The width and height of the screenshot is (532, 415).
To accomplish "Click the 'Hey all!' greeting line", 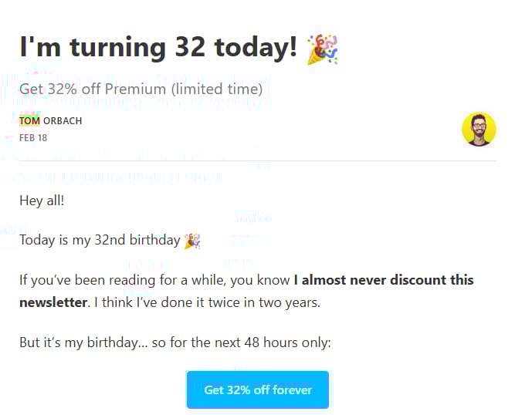I will pyautogui.click(x=42, y=201).
